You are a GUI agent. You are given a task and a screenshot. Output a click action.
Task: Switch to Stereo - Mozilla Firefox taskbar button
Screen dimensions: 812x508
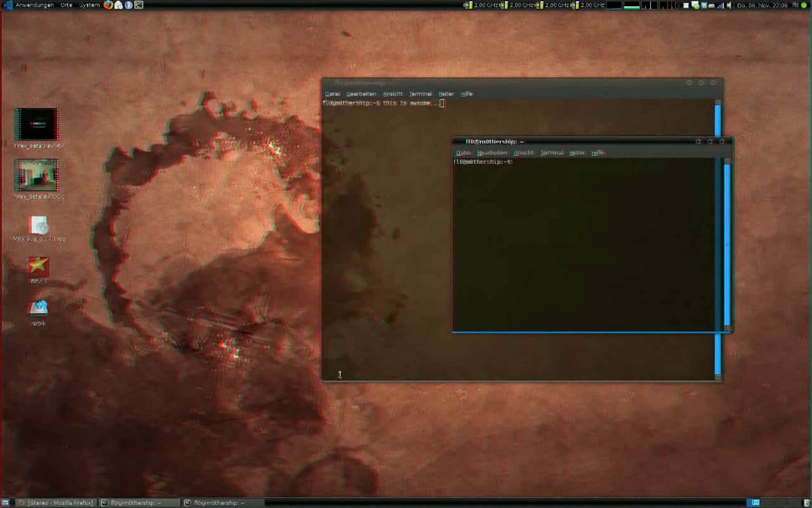tap(56, 503)
